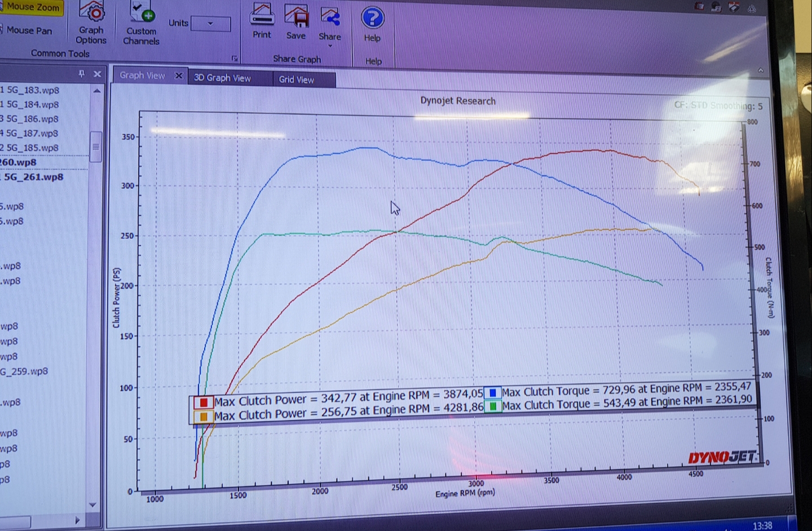The image size is (812, 531).
Task: Select run file 5G_261.wp8
Action: 34,177
